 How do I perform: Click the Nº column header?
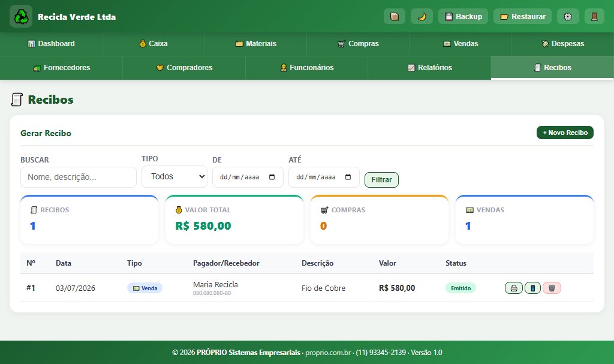pyautogui.click(x=31, y=263)
